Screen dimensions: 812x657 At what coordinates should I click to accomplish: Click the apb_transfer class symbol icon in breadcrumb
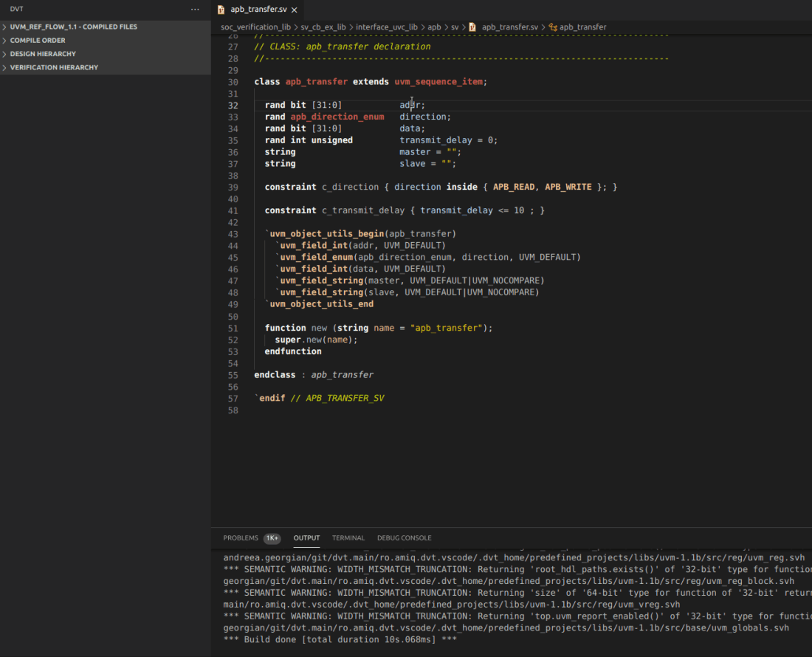click(x=552, y=27)
